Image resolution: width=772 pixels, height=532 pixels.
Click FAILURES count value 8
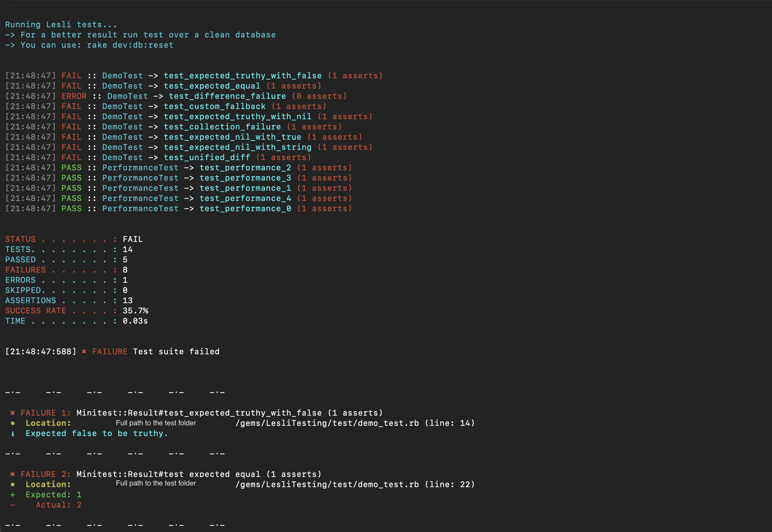[125, 270]
